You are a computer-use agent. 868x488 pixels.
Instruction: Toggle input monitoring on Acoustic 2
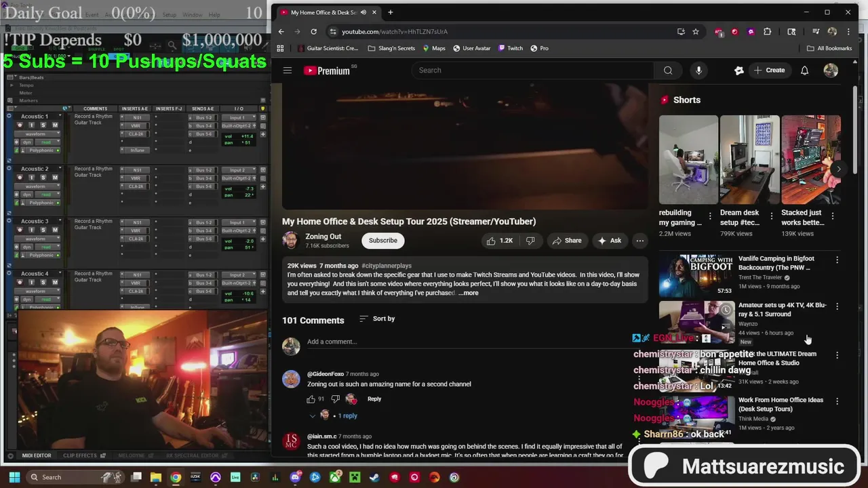pos(31,178)
